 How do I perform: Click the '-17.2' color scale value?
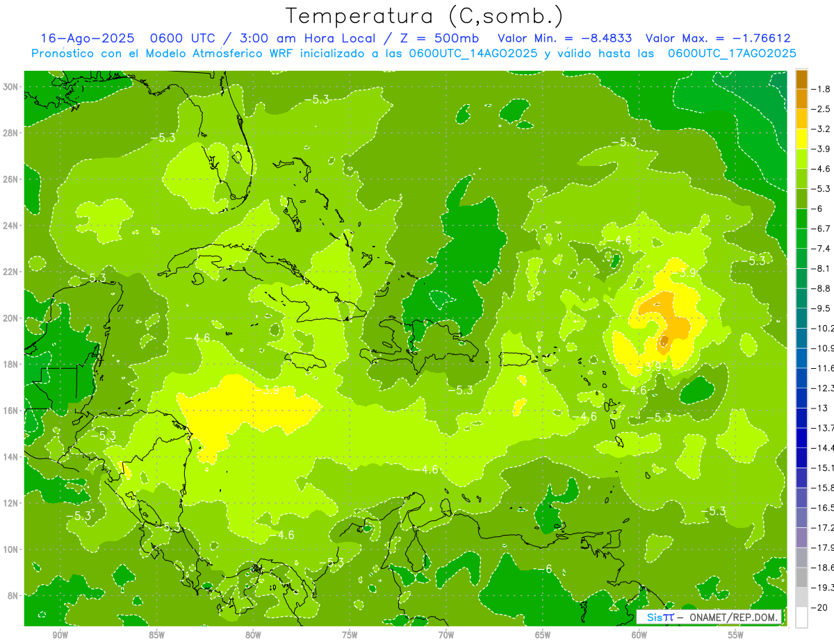point(824,527)
